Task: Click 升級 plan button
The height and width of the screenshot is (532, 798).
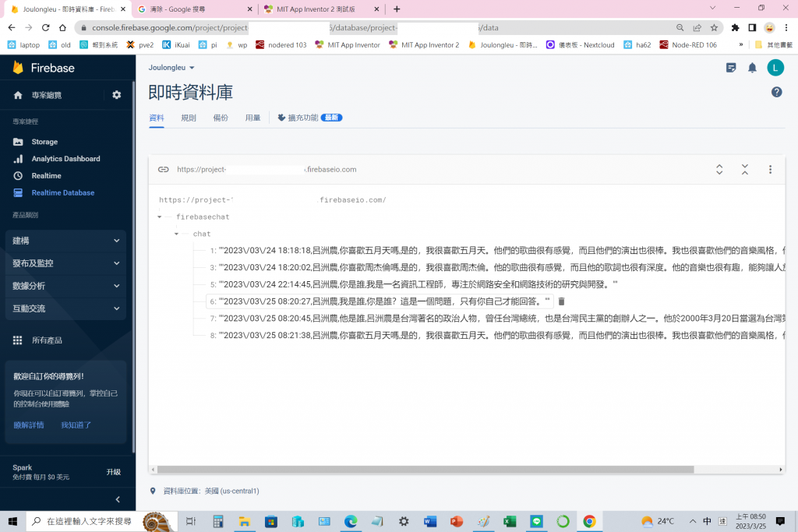Action: click(x=114, y=472)
